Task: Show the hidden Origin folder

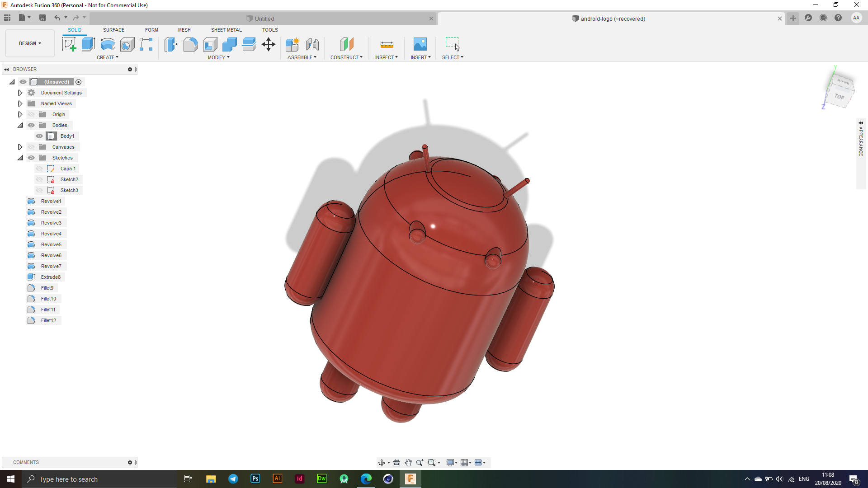Action: tap(31, 114)
